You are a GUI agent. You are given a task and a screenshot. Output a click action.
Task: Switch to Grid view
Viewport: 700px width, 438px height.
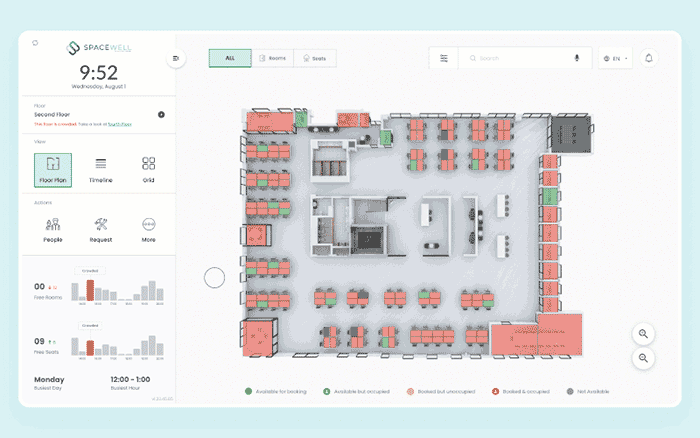coord(148,169)
